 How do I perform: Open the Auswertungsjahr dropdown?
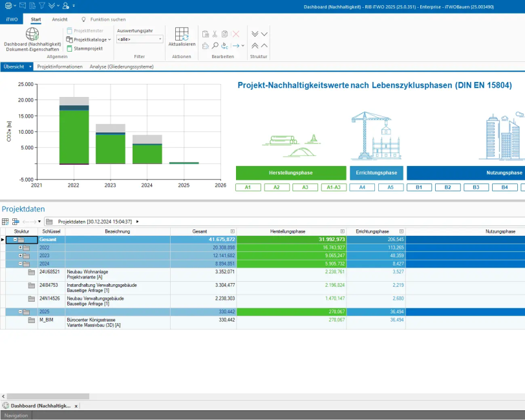coord(140,39)
